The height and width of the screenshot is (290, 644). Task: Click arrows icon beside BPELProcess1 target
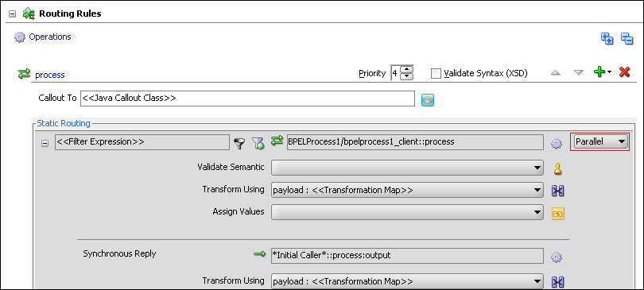[x=277, y=141]
